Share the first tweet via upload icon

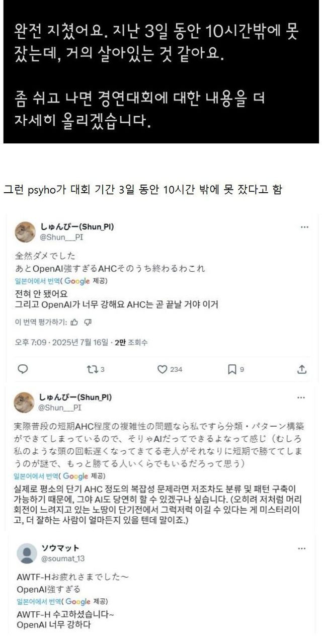pyautogui.click(x=302, y=369)
